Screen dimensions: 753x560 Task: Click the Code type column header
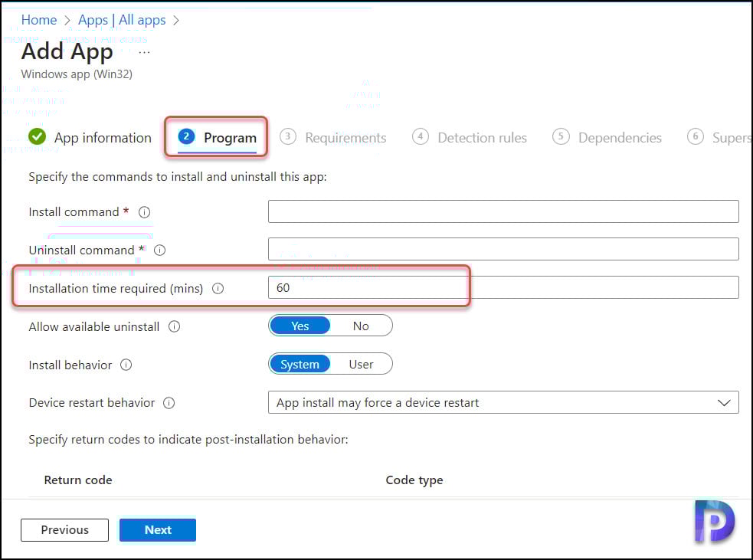[414, 480]
